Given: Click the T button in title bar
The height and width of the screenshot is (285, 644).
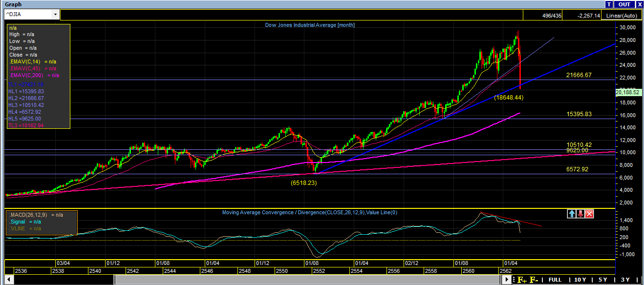Looking at the screenshot, I should [x=609, y=4].
